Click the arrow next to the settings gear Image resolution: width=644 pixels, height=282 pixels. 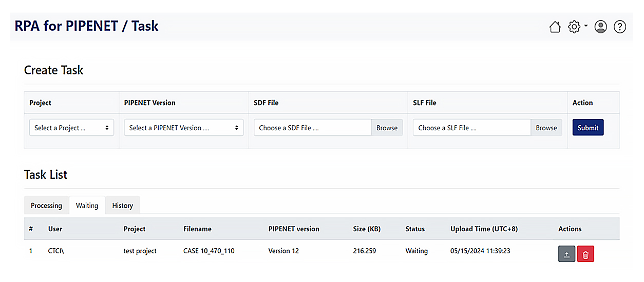tap(586, 26)
